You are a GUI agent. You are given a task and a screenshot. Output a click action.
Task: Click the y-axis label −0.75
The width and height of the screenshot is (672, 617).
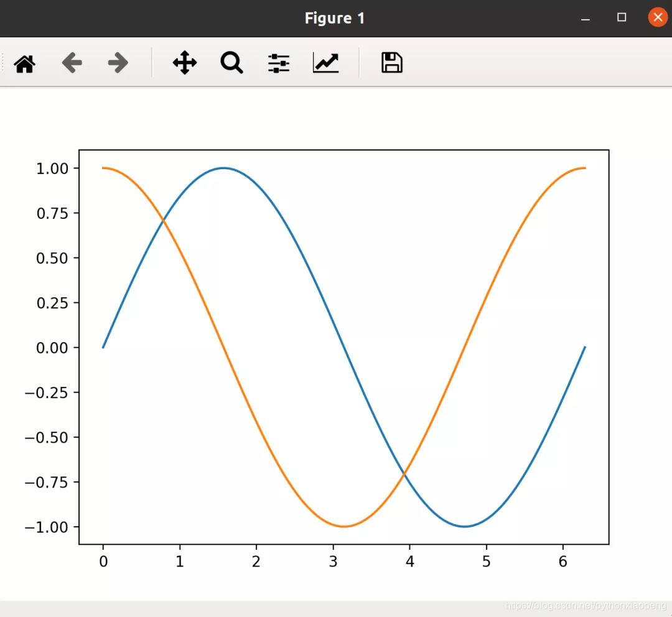tap(47, 483)
